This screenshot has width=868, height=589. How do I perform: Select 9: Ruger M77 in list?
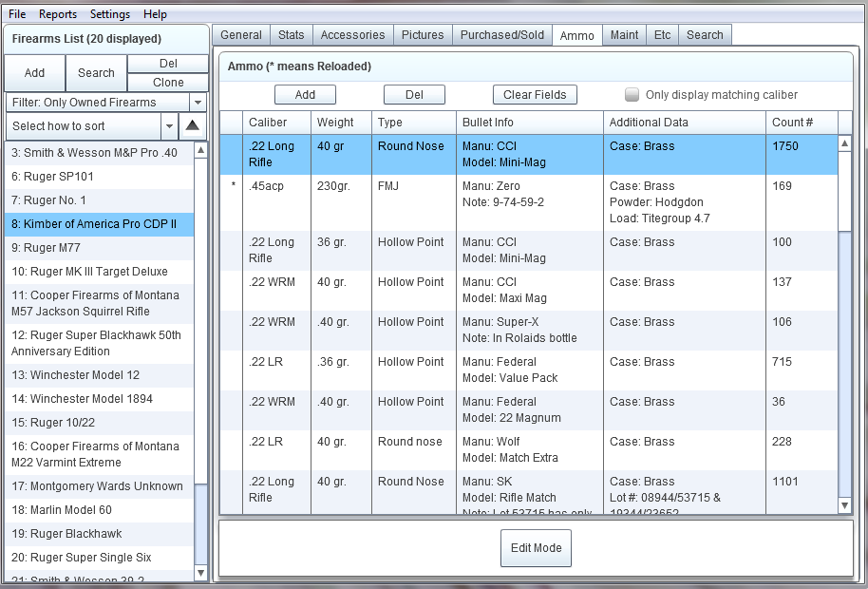point(100,248)
